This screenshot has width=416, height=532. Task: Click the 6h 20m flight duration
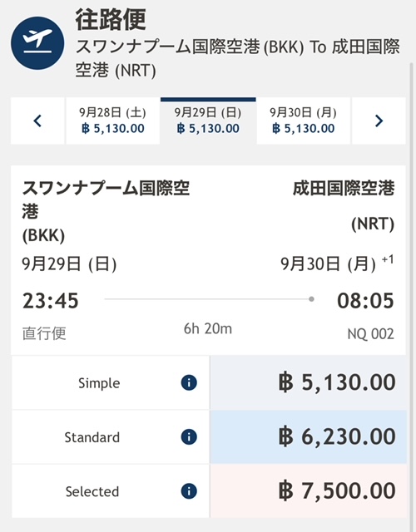point(208,329)
